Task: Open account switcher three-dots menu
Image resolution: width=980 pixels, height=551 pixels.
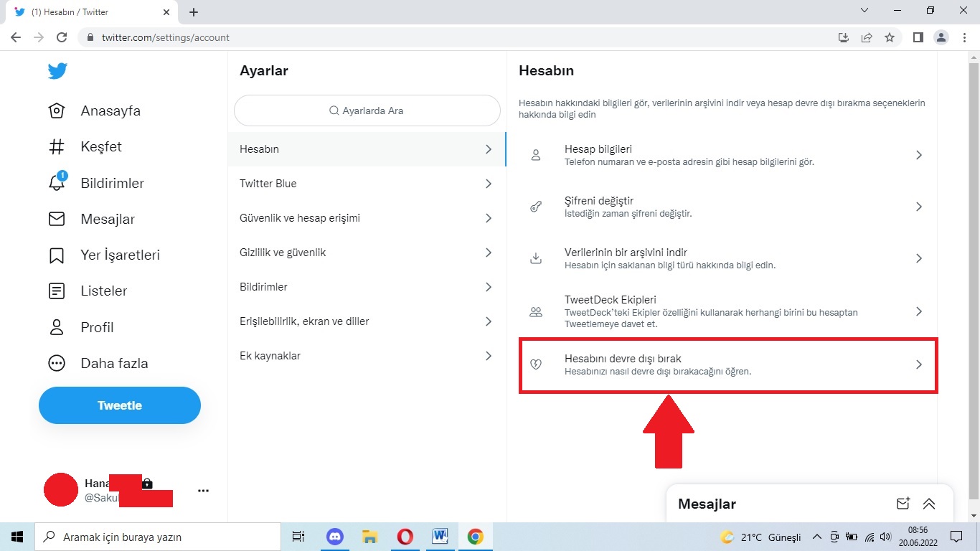Action: [x=203, y=491]
